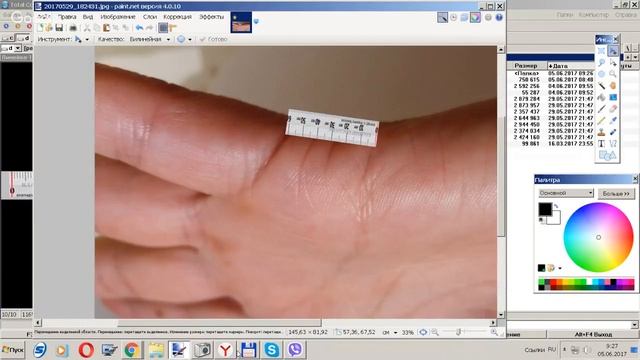640x360 pixels.
Task: Select the Paint Bucket tool
Action: click(x=601, y=97)
